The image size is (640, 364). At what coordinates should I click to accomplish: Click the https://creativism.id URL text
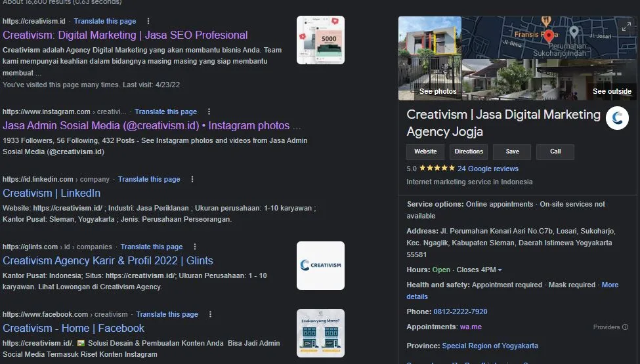coord(34,21)
